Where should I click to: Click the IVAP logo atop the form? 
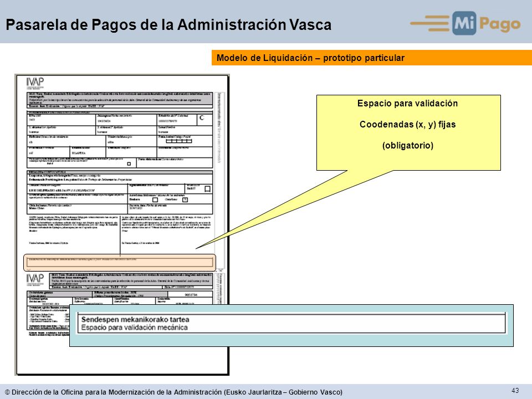point(35,83)
